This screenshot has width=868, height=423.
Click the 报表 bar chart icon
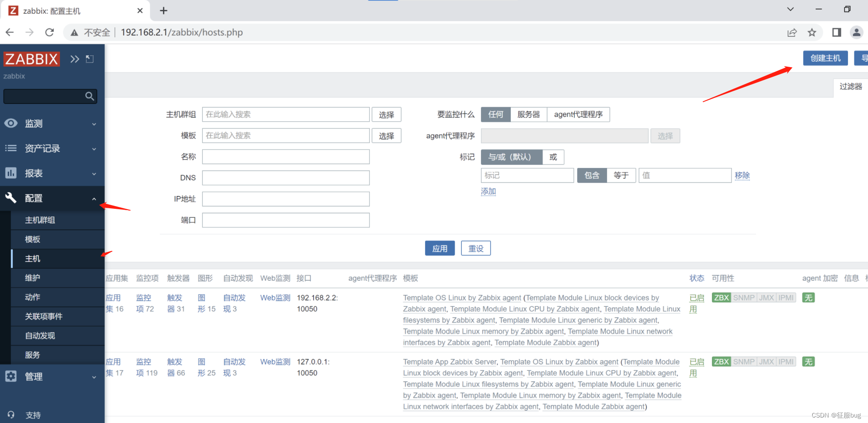[11, 173]
